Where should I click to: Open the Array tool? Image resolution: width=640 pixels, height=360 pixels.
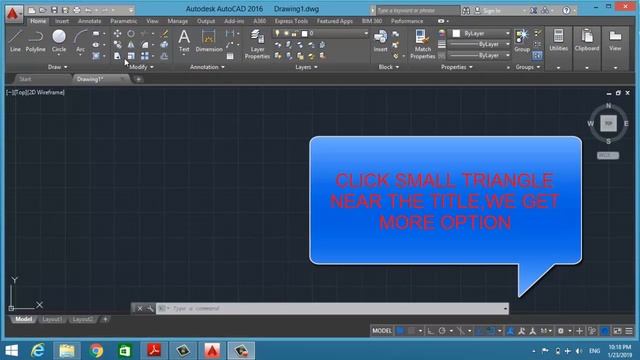tap(144, 56)
